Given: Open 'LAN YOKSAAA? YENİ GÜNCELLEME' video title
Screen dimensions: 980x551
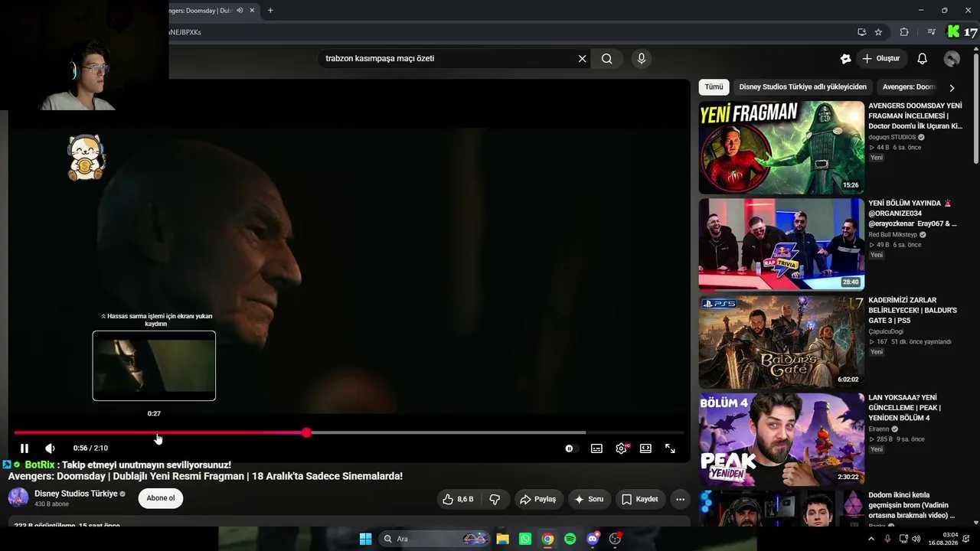Looking at the screenshot, I should [x=905, y=408].
